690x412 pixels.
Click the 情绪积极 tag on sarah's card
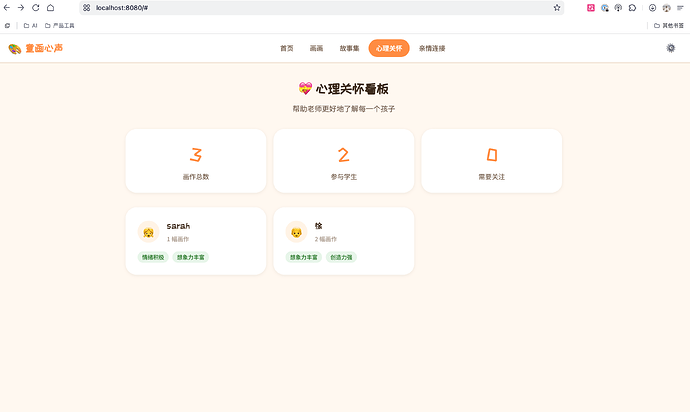point(153,257)
